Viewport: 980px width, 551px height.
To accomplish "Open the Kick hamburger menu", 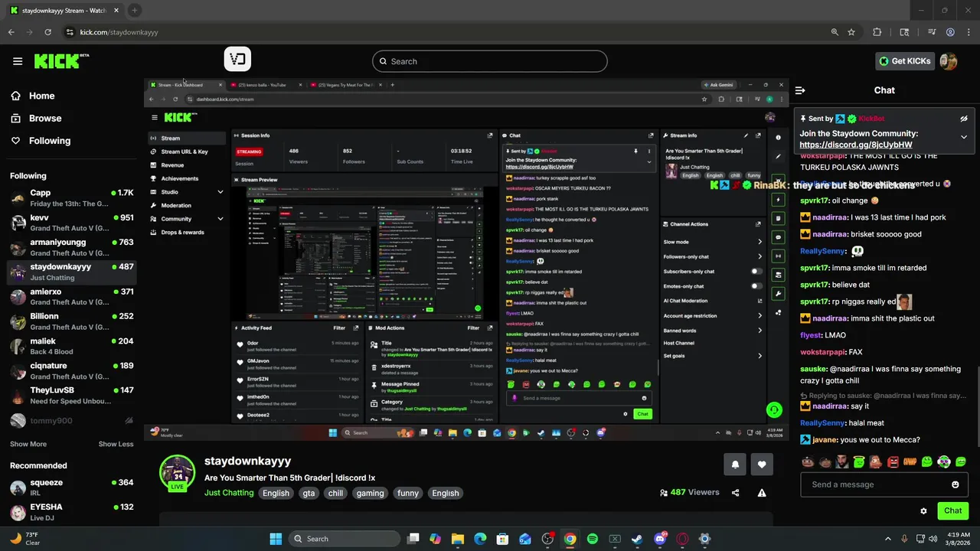I will click(18, 61).
